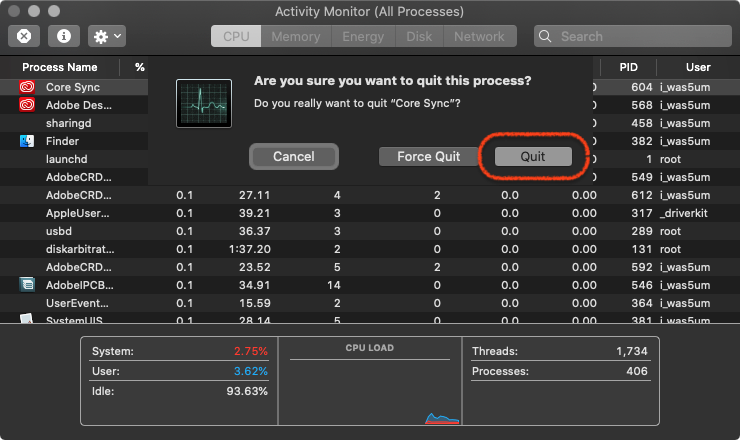
Task: Click the Adobe Desktop Service red icon
Action: 27,105
